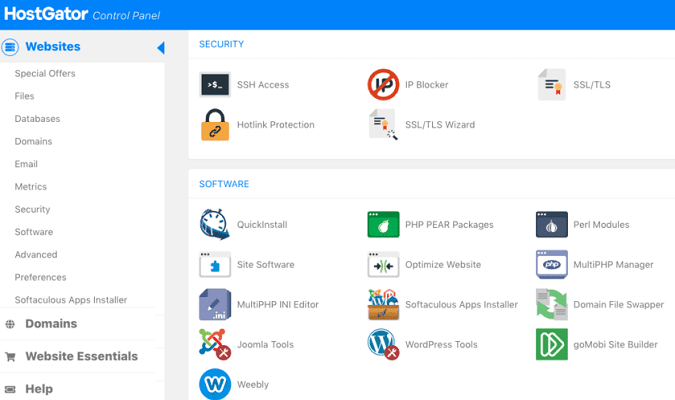Click the Optimize Website icon

point(383,264)
